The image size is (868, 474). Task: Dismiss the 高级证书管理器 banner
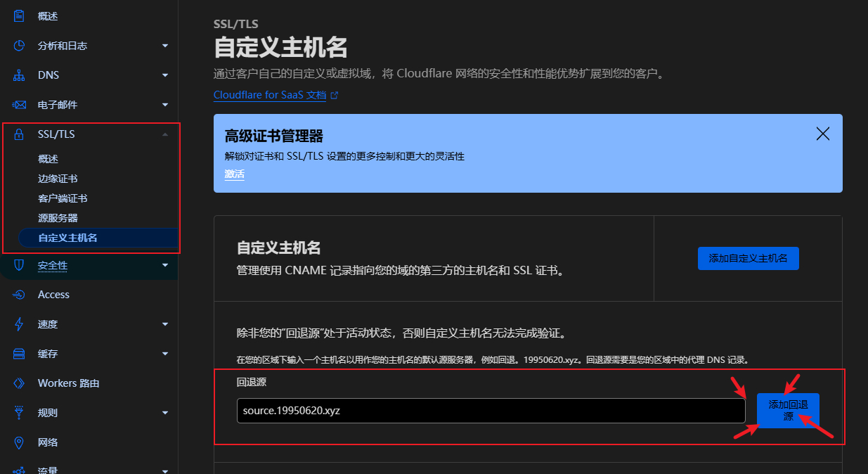pyautogui.click(x=822, y=133)
